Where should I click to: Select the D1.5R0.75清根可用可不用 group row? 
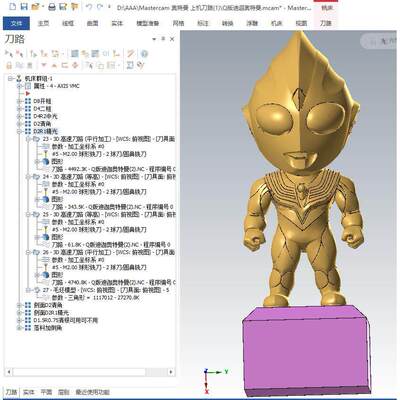coord(66,320)
